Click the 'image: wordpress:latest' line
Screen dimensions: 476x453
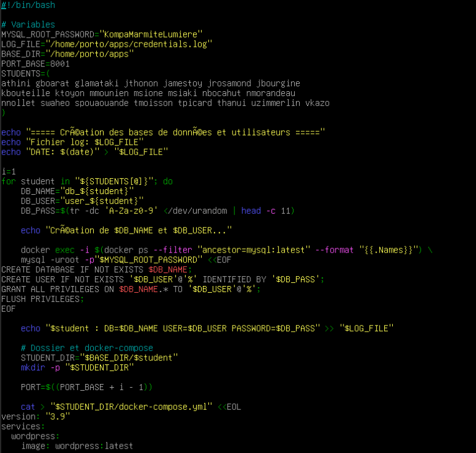[x=76, y=446]
